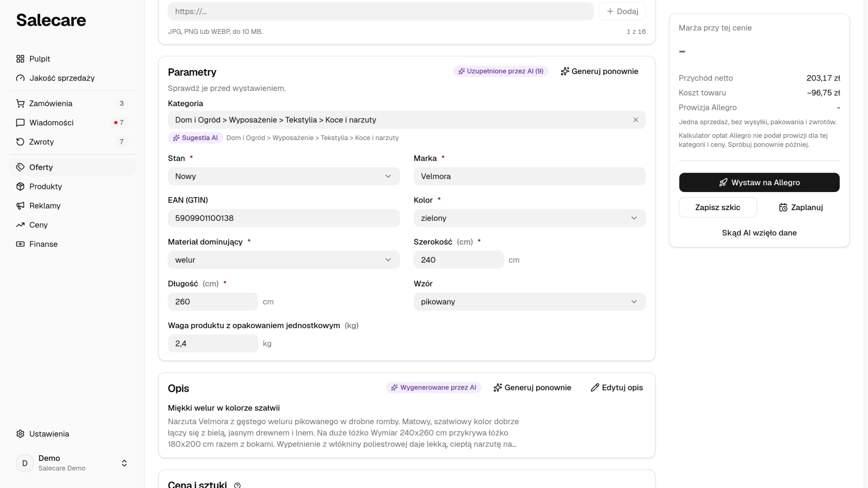Viewport: 868px width, 488px height.
Task: Click the Ceny trend arrow icon
Action: [20, 225]
